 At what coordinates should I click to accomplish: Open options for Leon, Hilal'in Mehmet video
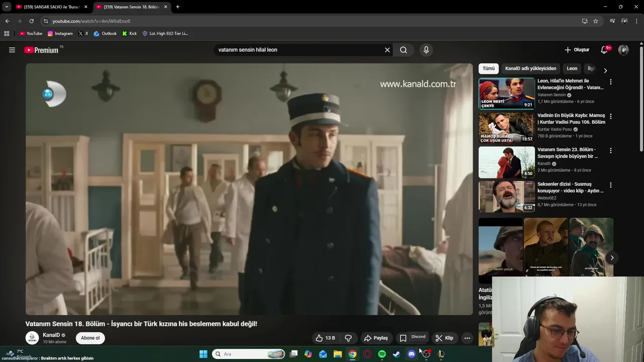(611, 81)
